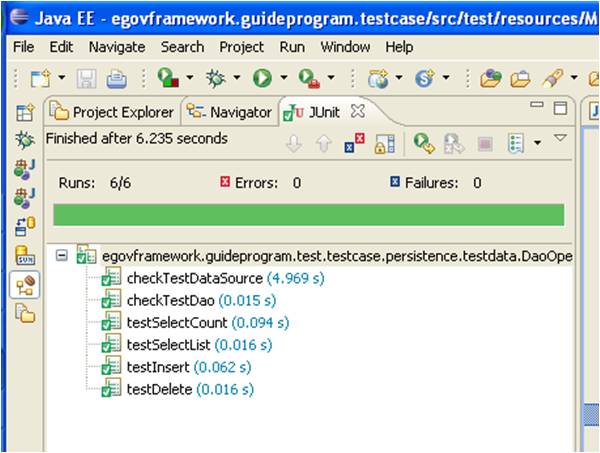Click the green Run button icon

[263, 78]
